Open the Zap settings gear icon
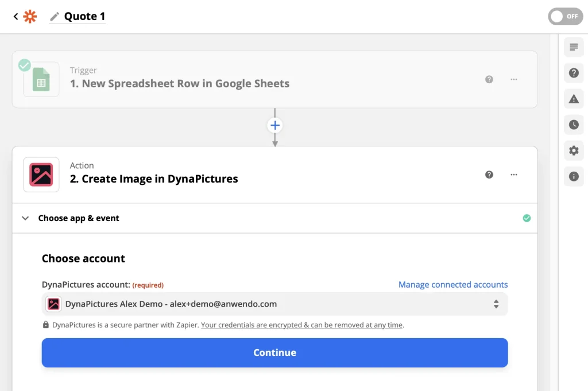Image resolution: width=588 pixels, height=391 pixels. click(x=574, y=150)
